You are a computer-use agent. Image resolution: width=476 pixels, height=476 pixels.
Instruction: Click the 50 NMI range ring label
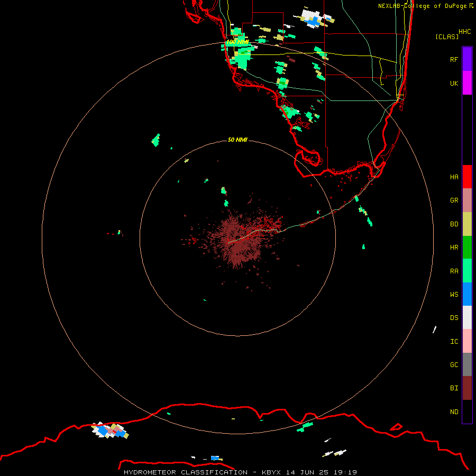tap(237, 140)
